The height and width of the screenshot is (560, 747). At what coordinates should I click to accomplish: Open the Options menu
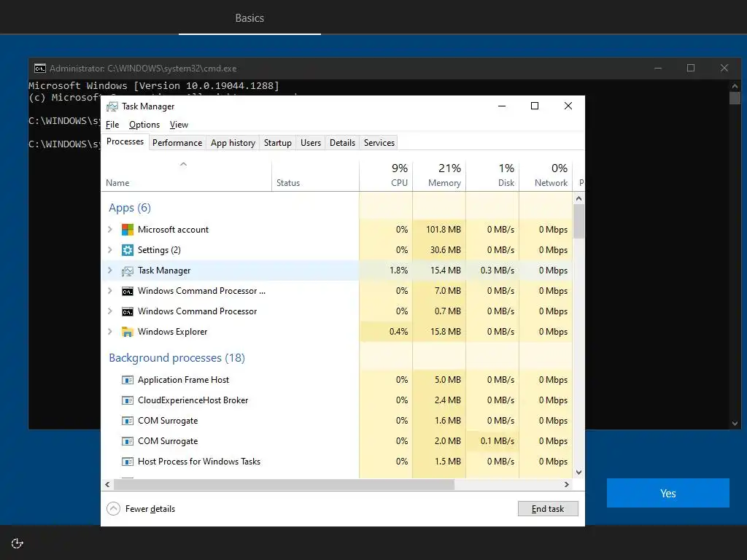tap(144, 125)
